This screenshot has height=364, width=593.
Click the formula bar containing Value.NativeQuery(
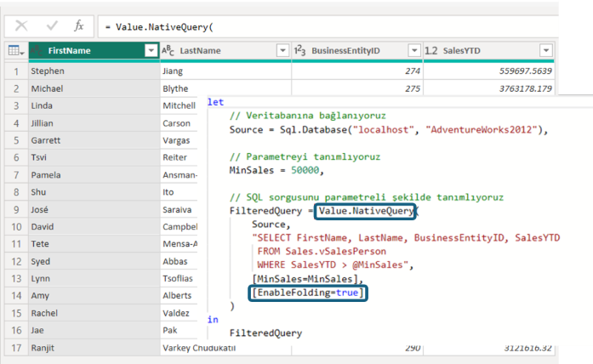328,27
